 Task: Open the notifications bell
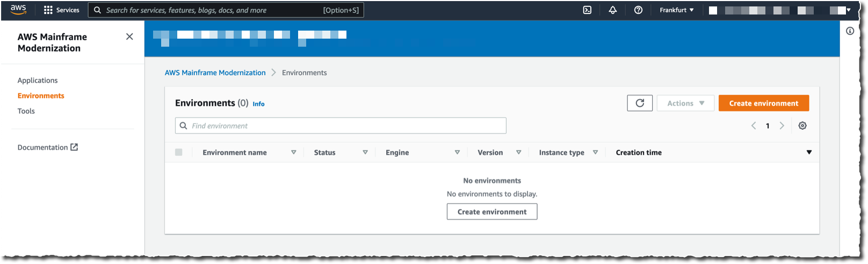[612, 10]
